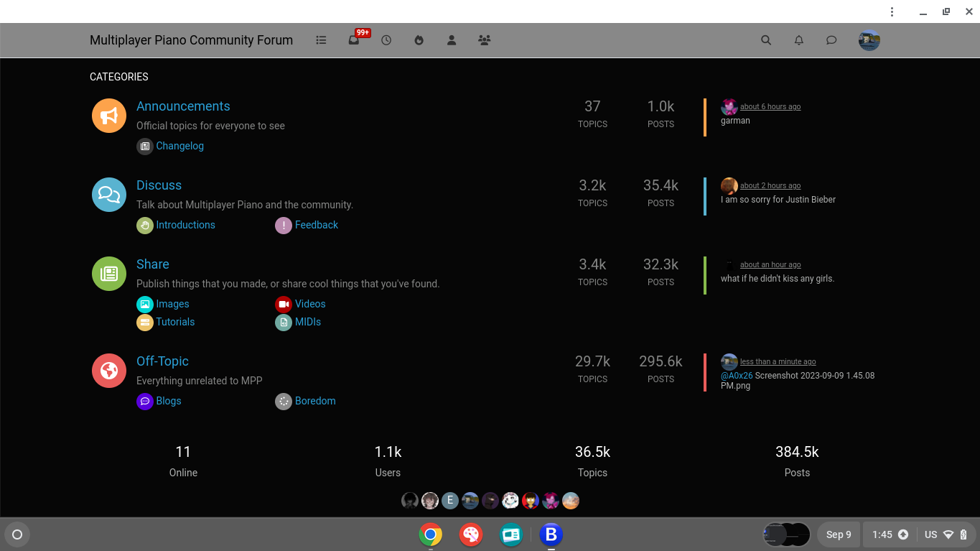The width and height of the screenshot is (980, 551).
Task: Open the MIDIs subcategory link
Action: [308, 322]
